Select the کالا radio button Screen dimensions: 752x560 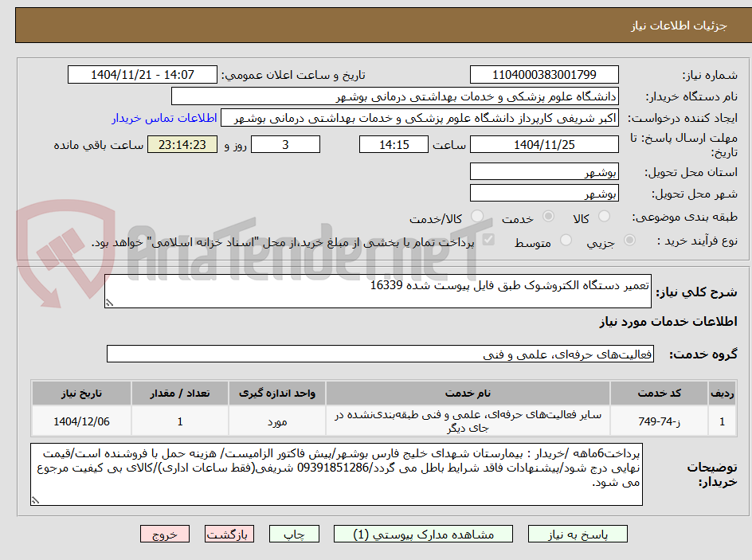click(x=605, y=217)
